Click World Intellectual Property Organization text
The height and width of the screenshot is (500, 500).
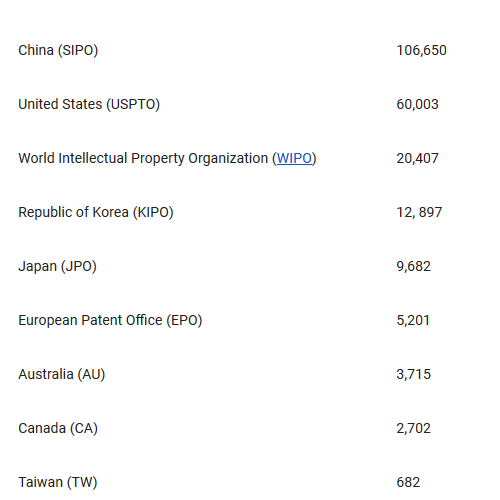pyautogui.click(x=143, y=158)
